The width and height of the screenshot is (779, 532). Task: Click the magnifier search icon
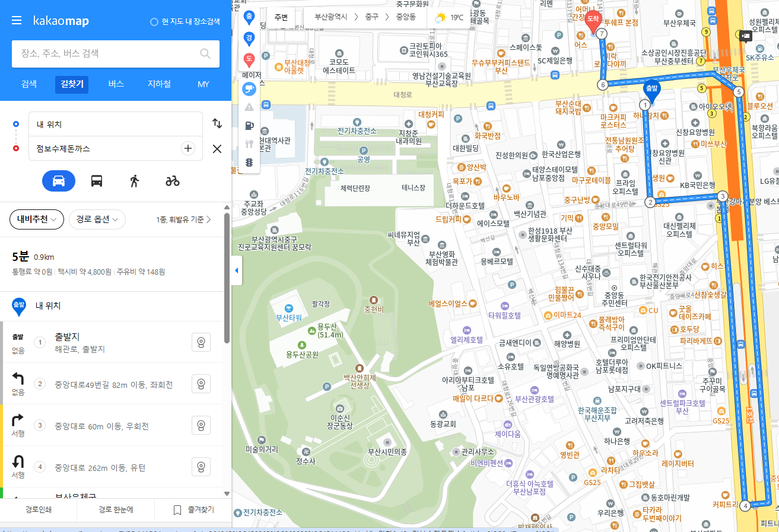(x=205, y=54)
